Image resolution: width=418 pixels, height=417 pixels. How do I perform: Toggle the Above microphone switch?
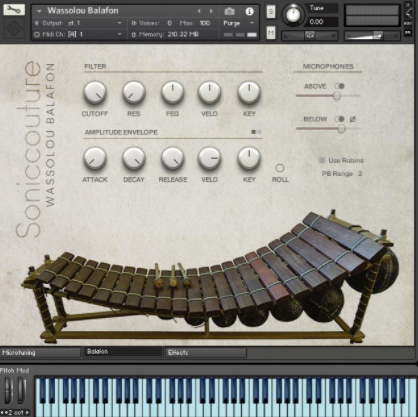coord(339,86)
